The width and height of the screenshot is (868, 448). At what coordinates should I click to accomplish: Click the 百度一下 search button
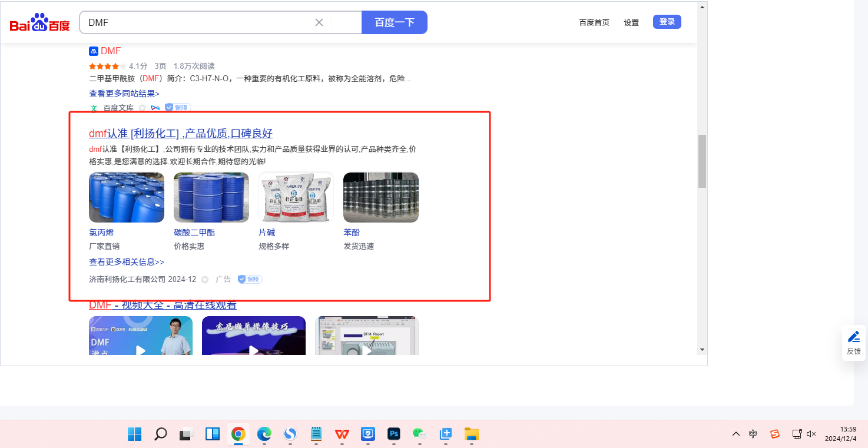pos(395,22)
